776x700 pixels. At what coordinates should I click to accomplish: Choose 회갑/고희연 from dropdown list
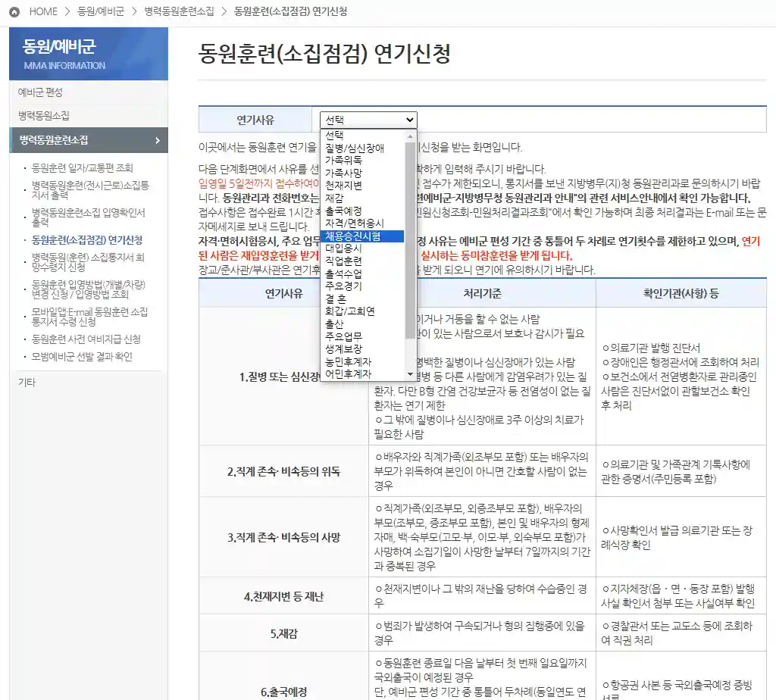coord(362,311)
